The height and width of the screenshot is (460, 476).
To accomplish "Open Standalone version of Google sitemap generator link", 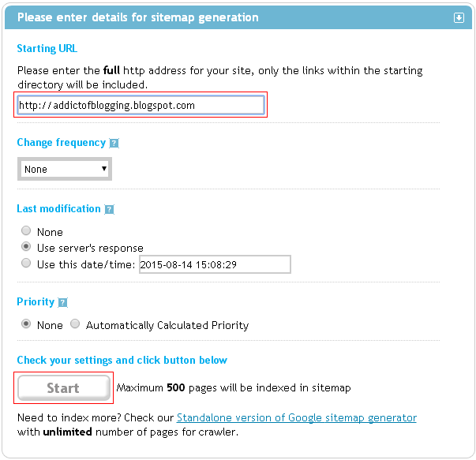I will 296,417.
